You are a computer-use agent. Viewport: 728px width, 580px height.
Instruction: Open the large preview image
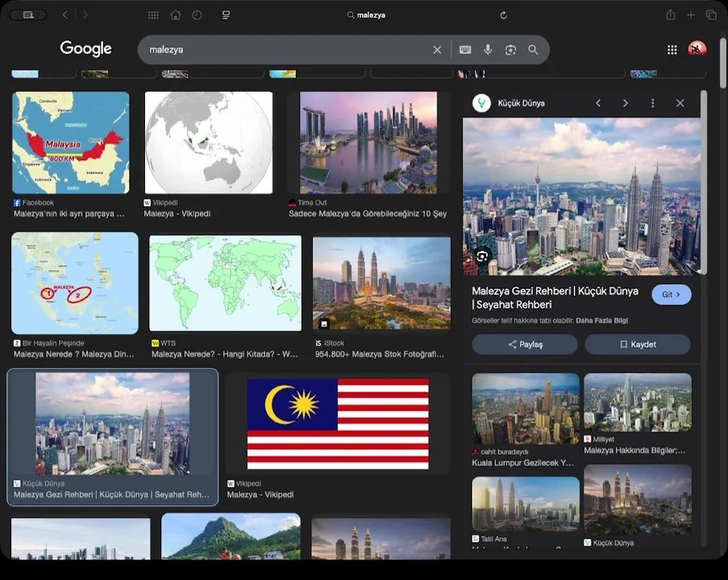point(582,197)
